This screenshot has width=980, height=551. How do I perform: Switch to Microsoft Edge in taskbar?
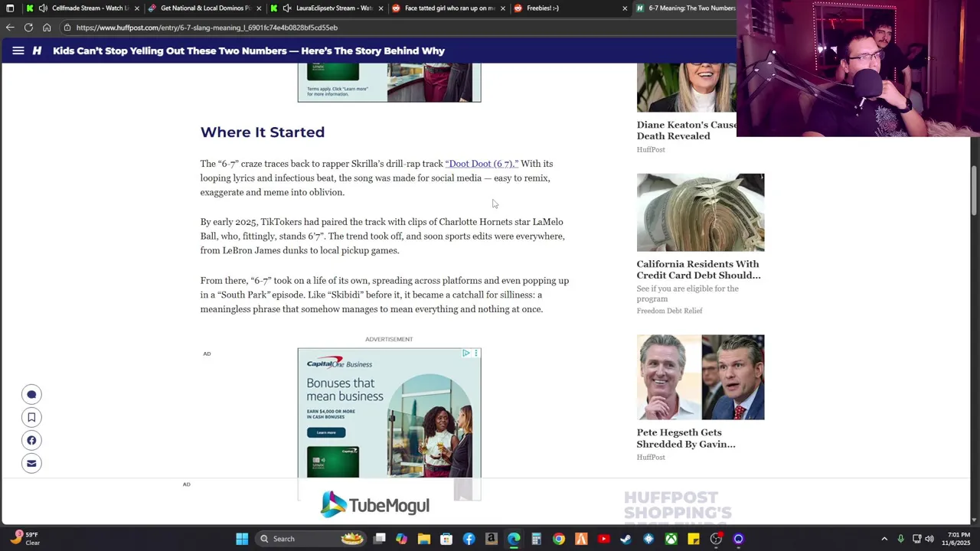point(514,539)
